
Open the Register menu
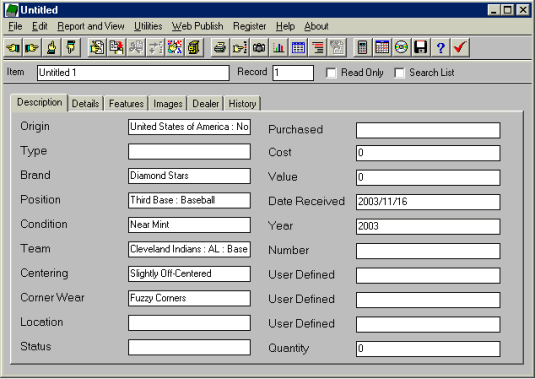coord(249,26)
